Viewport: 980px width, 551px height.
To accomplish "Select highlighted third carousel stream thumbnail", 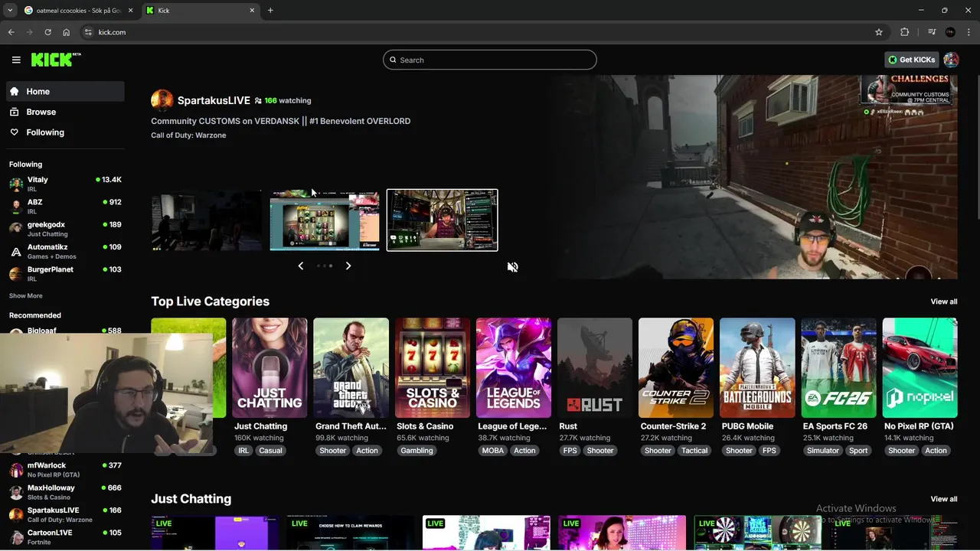I will pos(442,220).
